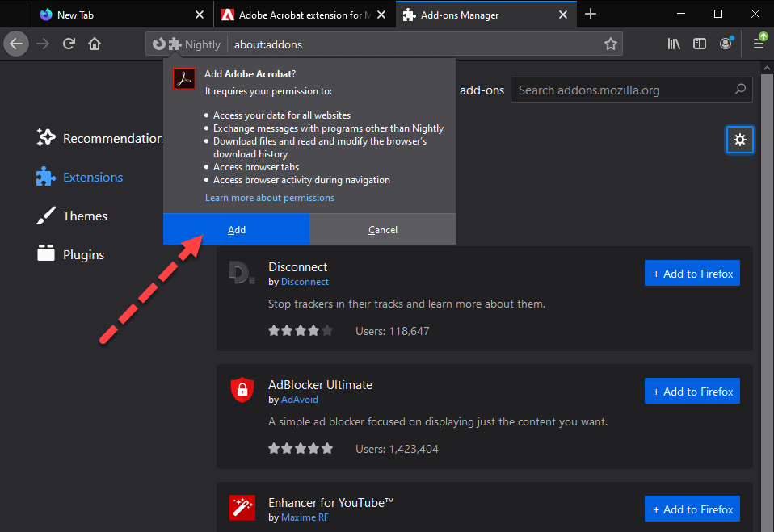The image size is (774, 532).
Task: Click 'Add Adobe Acrobat?' heading
Action: pyautogui.click(x=250, y=74)
